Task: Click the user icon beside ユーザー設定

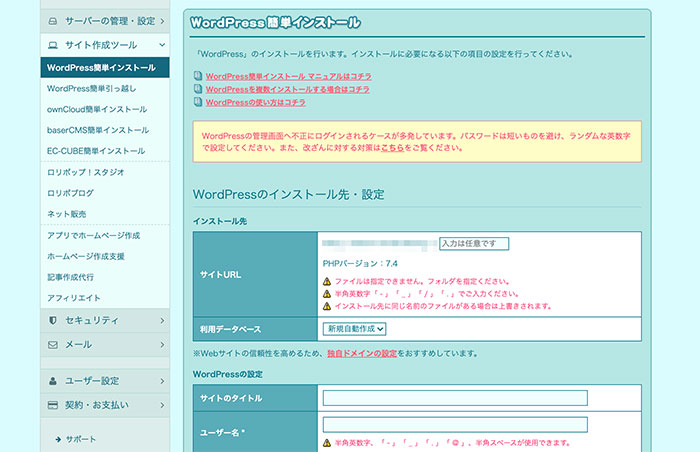Action: coord(53,381)
